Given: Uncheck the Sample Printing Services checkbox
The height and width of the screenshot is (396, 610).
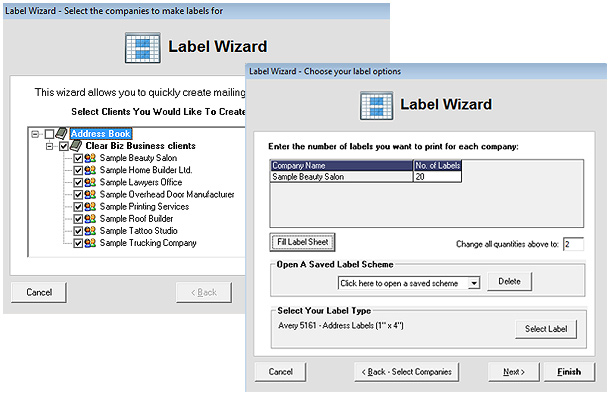Looking at the screenshot, I should coord(78,207).
